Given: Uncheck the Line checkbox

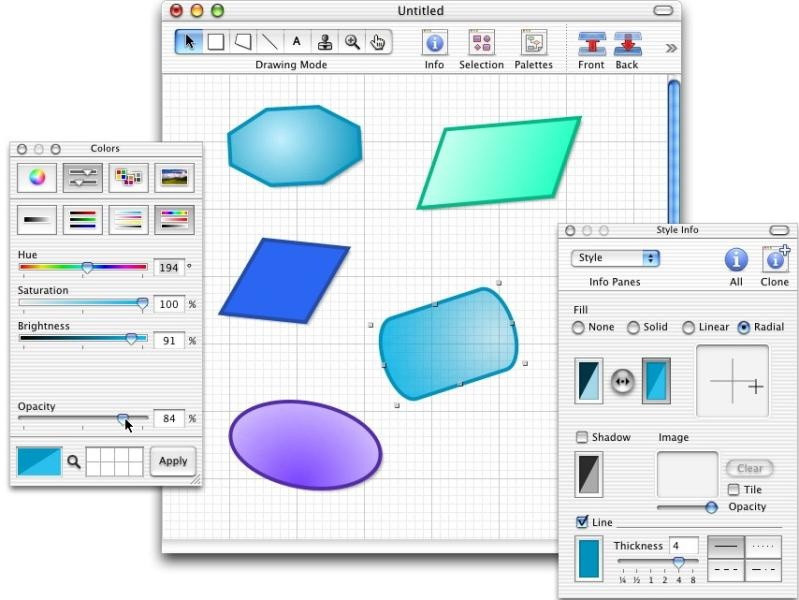Looking at the screenshot, I should (x=581, y=521).
